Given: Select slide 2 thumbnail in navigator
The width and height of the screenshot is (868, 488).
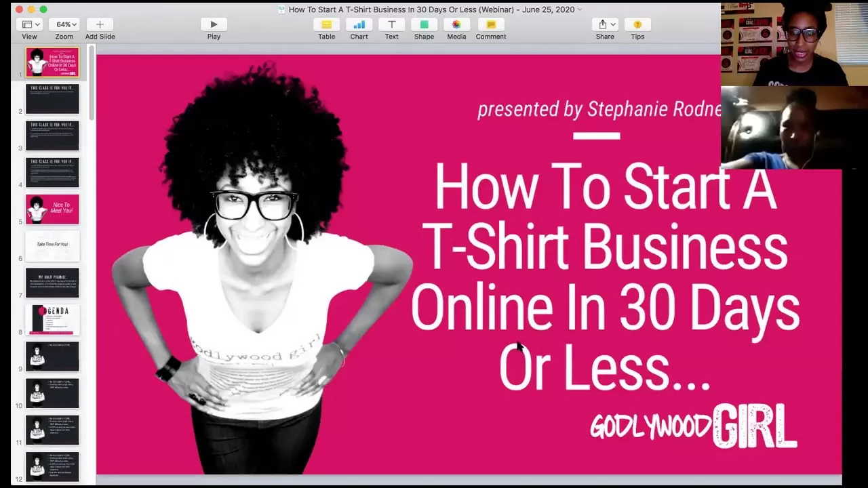Looking at the screenshot, I should coord(52,99).
